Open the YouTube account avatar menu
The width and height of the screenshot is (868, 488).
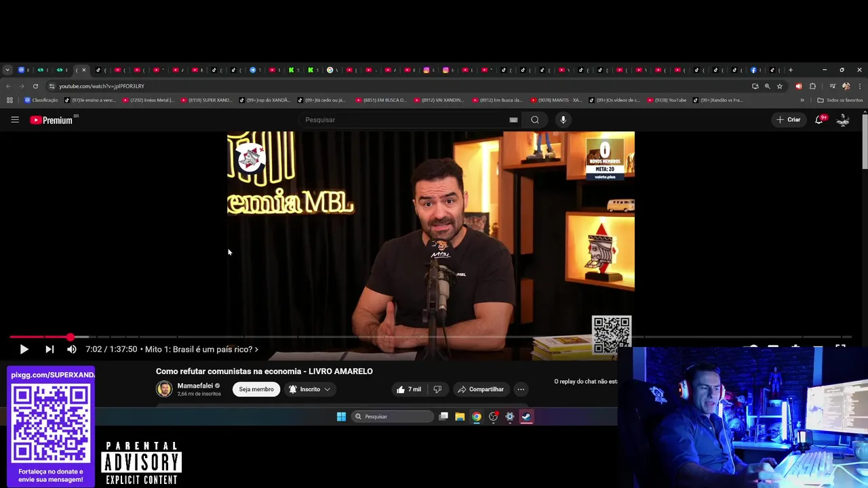pos(843,120)
